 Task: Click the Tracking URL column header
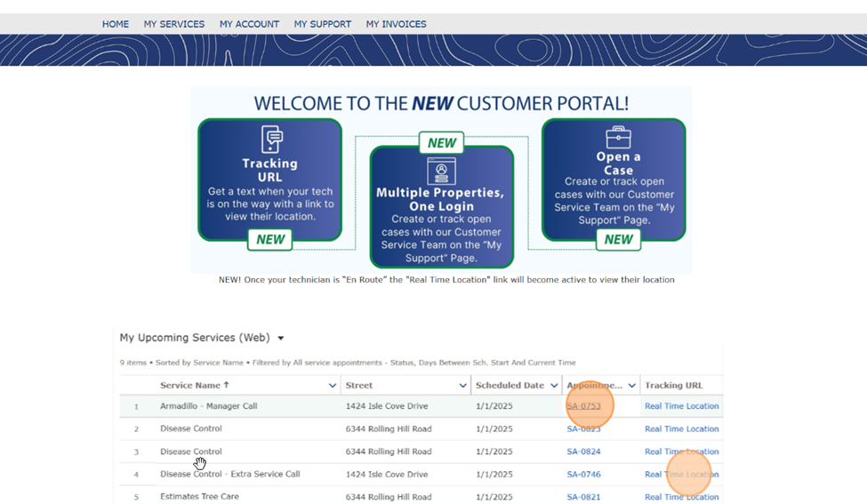point(673,386)
